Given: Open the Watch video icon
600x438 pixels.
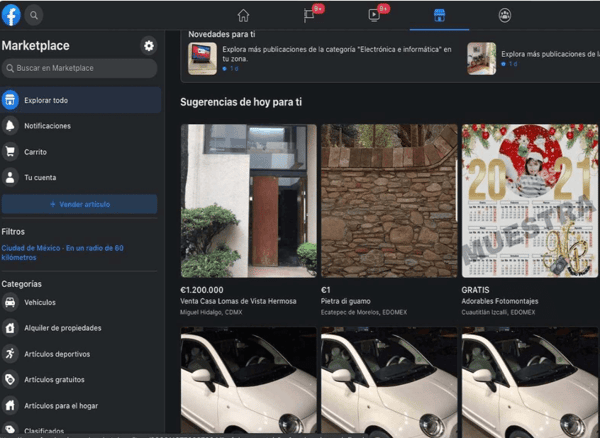Looking at the screenshot, I should click(373, 15).
